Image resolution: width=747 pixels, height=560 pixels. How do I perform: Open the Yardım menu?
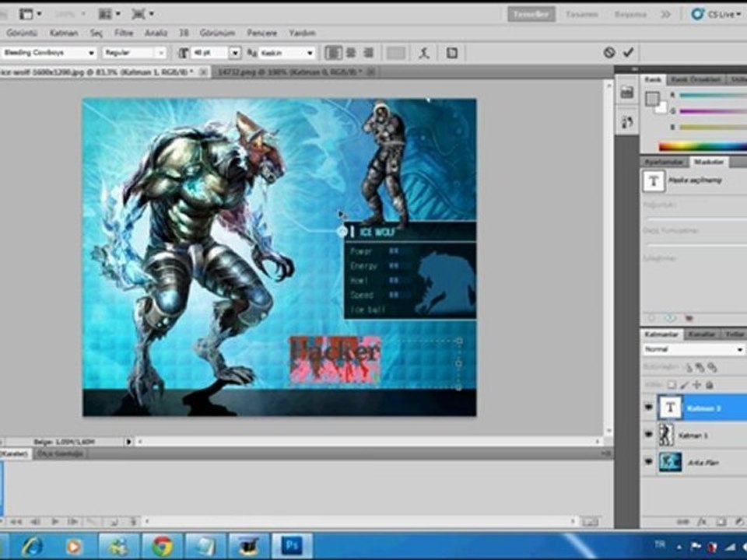pos(302,33)
